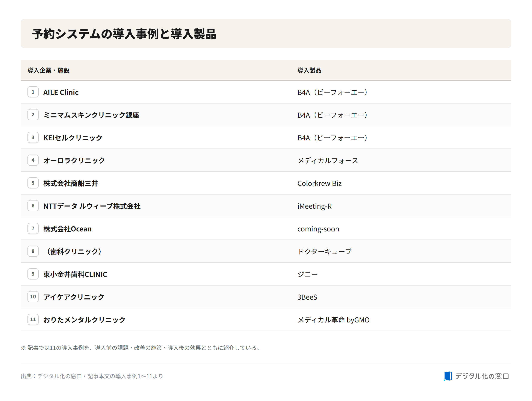Select アイケアクリニック entry
This screenshot has height=401, width=532.
[74, 297]
